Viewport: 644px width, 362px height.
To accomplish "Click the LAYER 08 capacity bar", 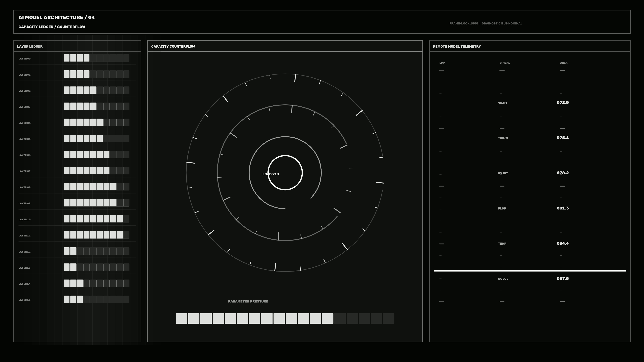I will click(x=96, y=187).
